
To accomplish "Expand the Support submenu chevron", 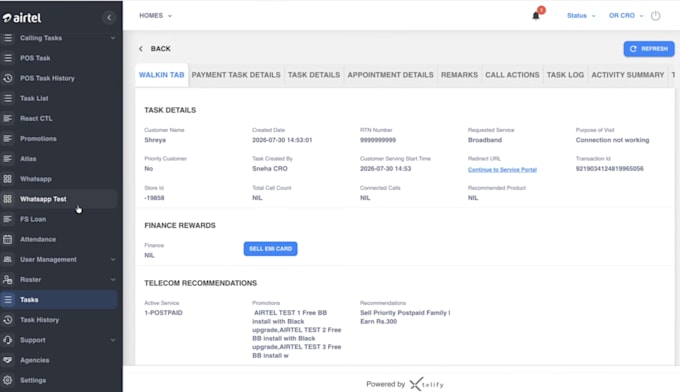I will (x=113, y=340).
